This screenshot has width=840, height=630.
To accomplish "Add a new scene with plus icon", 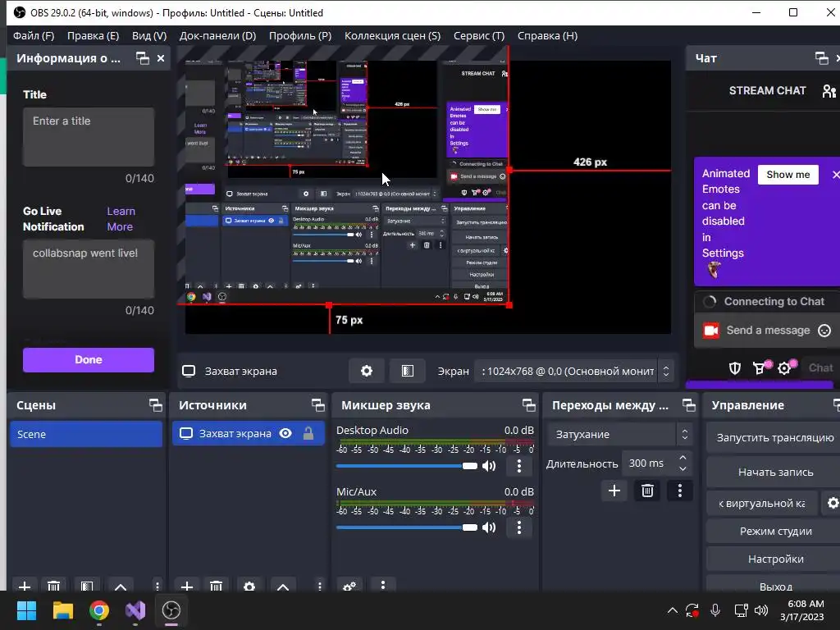I will coord(24,586).
